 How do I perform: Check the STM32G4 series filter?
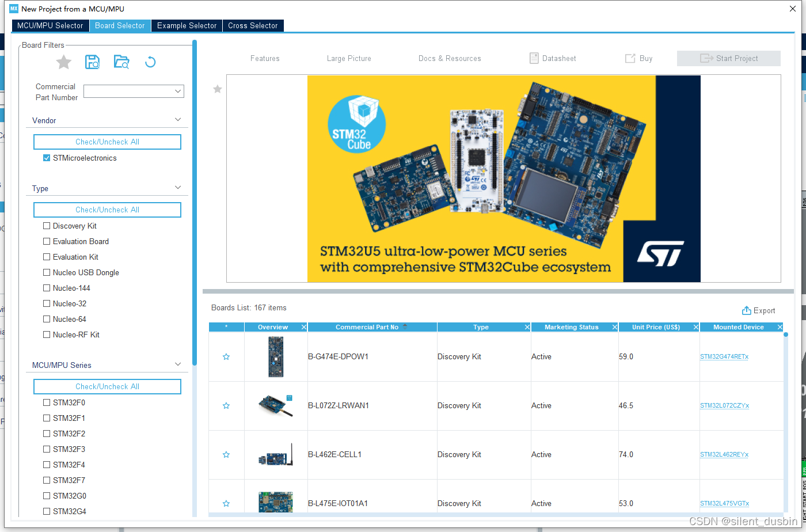(x=47, y=511)
